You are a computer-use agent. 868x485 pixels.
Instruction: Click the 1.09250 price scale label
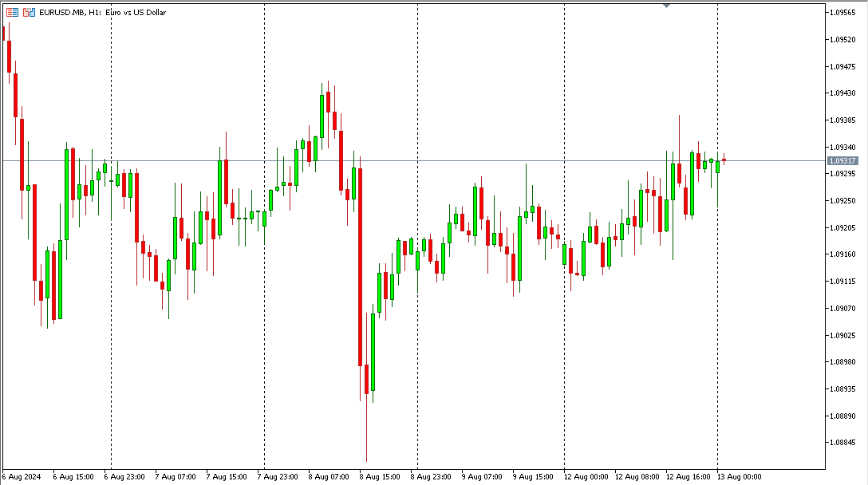click(x=842, y=200)
